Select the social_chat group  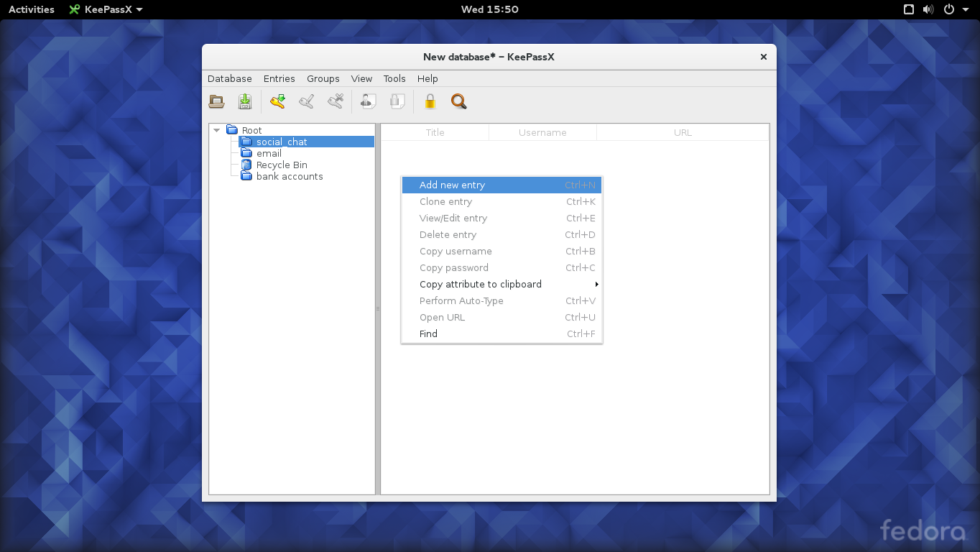[x=282, y=142]
